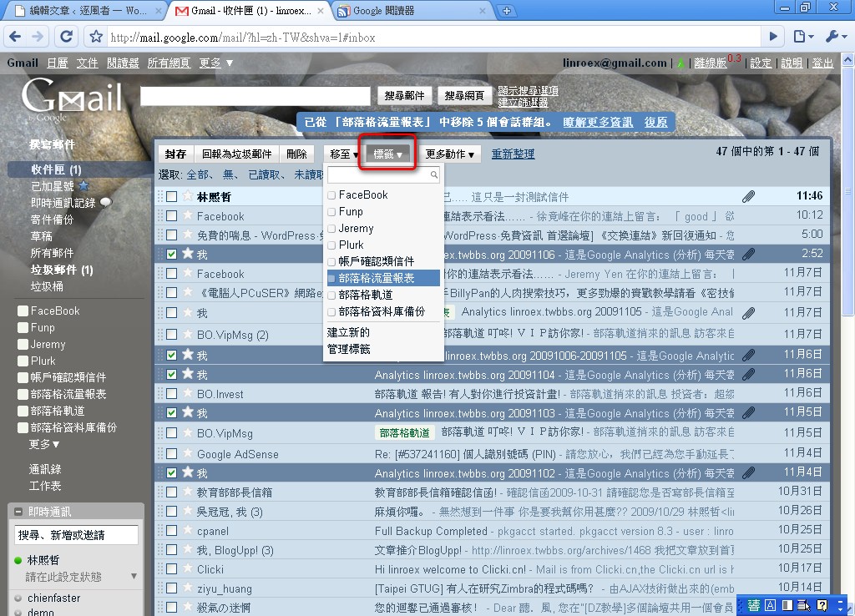This screenshot has height=616, width=855.
Task: Click the browser back arrow
Action: pos(15,37)
